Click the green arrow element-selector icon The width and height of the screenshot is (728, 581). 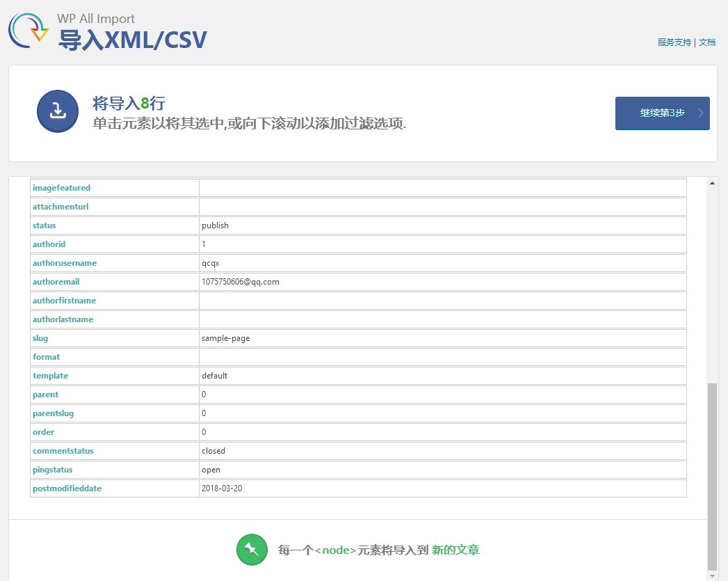(x=252, y=550)
